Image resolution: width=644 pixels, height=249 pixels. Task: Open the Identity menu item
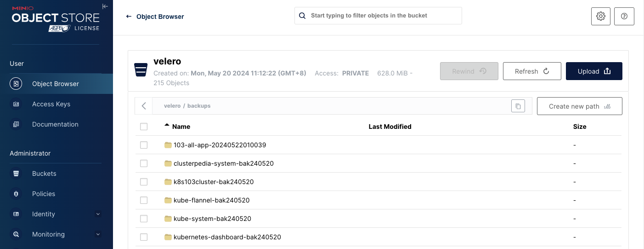pos(56,214)
